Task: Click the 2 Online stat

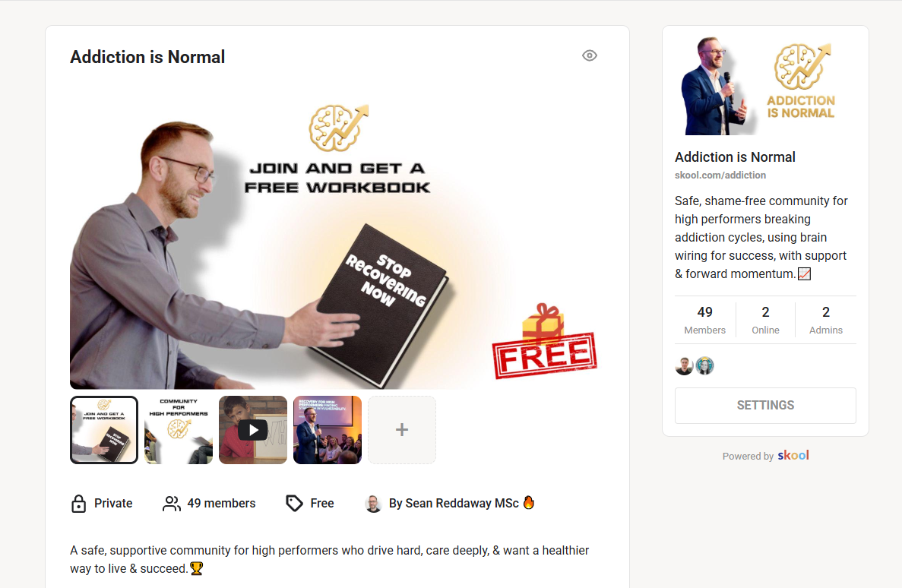Action: point(766,320)
